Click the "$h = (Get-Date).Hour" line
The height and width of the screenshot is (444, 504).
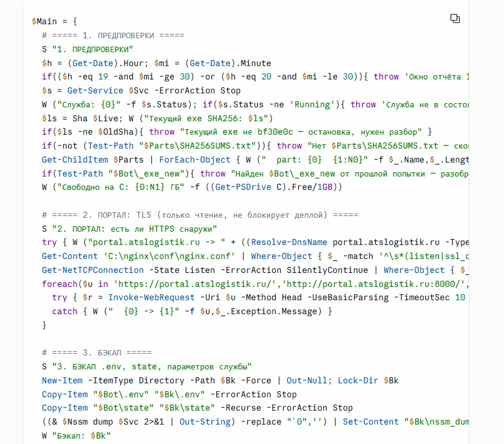click(157, 63)
